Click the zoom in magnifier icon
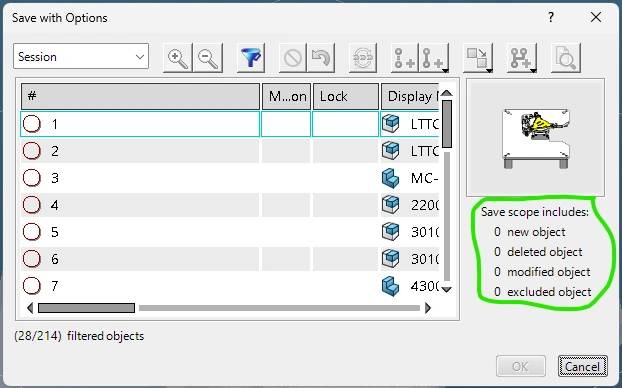This screenshot has width=622, height=388. 177,58
